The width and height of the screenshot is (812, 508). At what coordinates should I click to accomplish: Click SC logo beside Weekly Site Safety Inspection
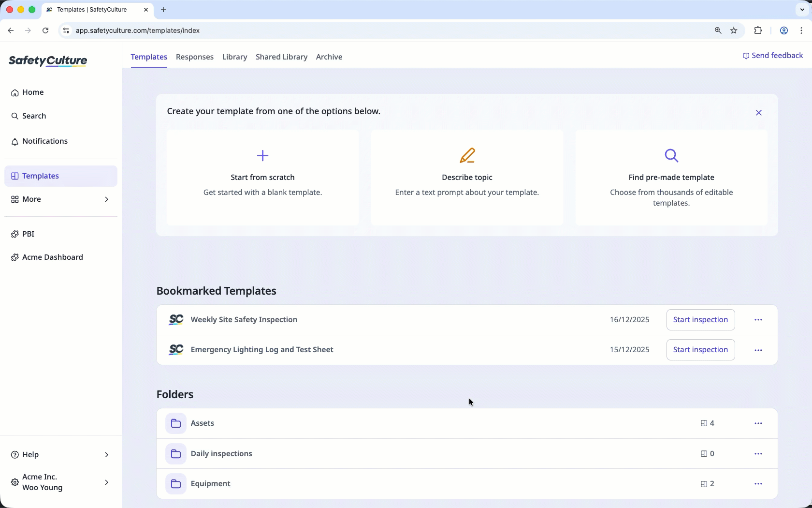pos(176,320)
